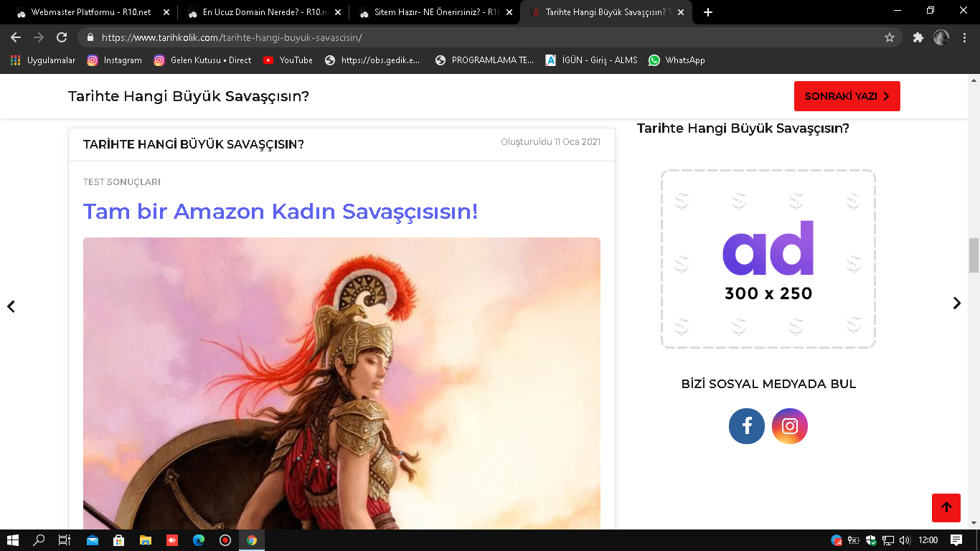
Task: Open the Windows notification center
Action: 956,540
